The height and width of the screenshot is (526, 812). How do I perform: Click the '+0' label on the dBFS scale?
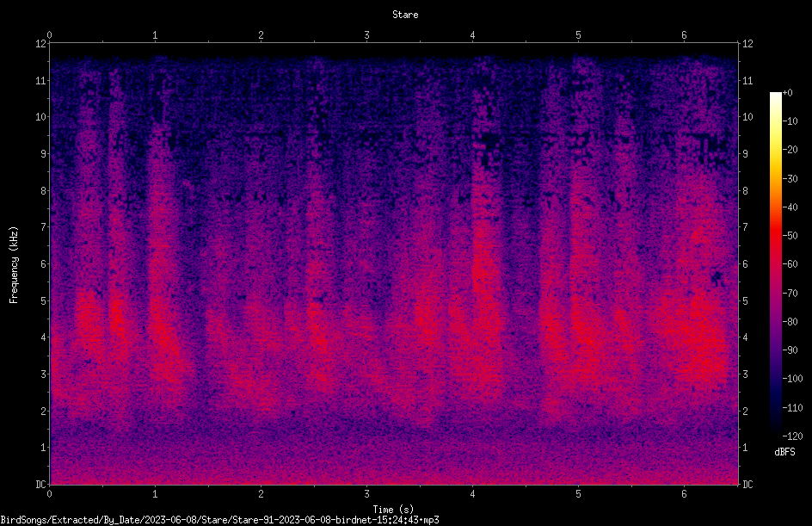[787, 93]
